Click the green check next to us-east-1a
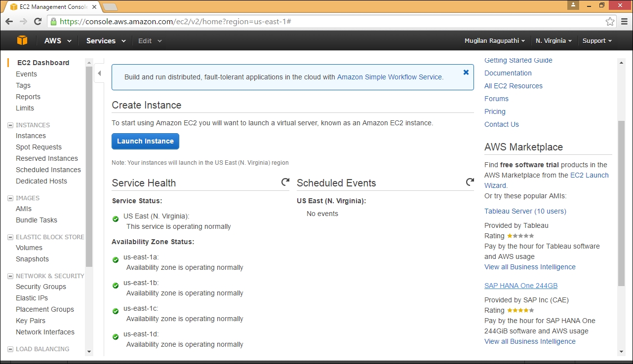Image resolution: width=633 pixels, height=364 pixels. point(116,260)
